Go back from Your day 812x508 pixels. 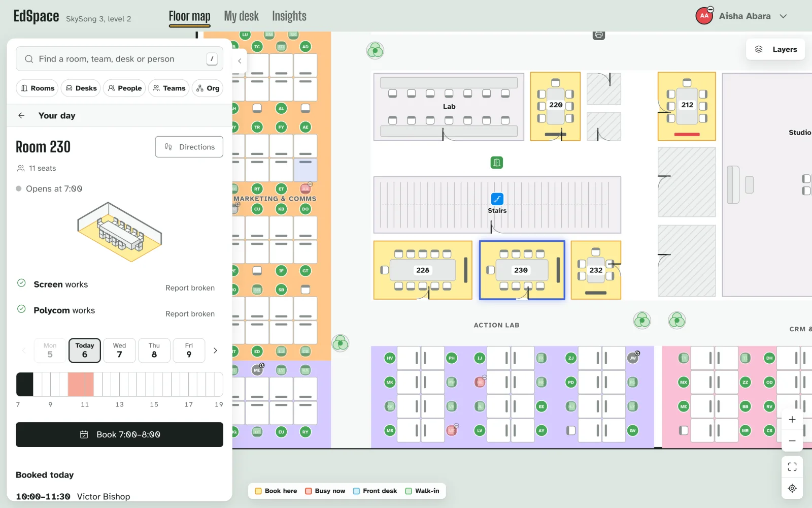(x=21, y=116)
